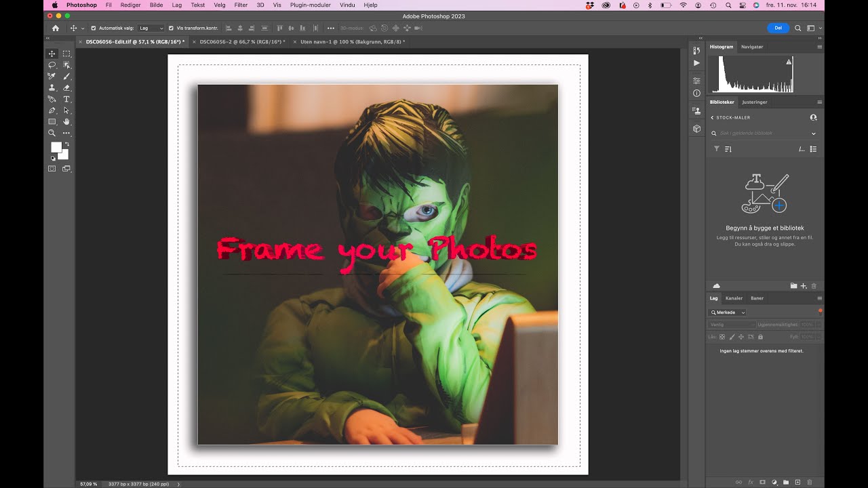868x488 pixels.
Task: Switch to the Justeringer tab
Action: [755, 102]
